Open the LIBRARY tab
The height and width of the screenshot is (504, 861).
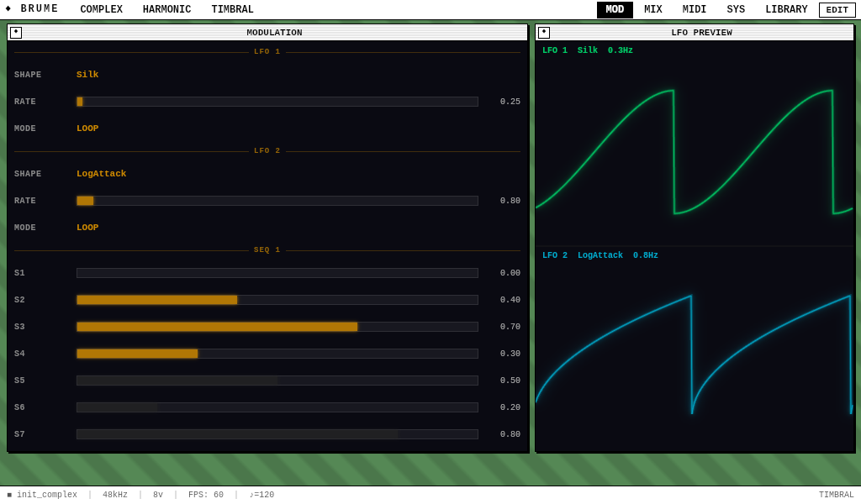point(786,10)
